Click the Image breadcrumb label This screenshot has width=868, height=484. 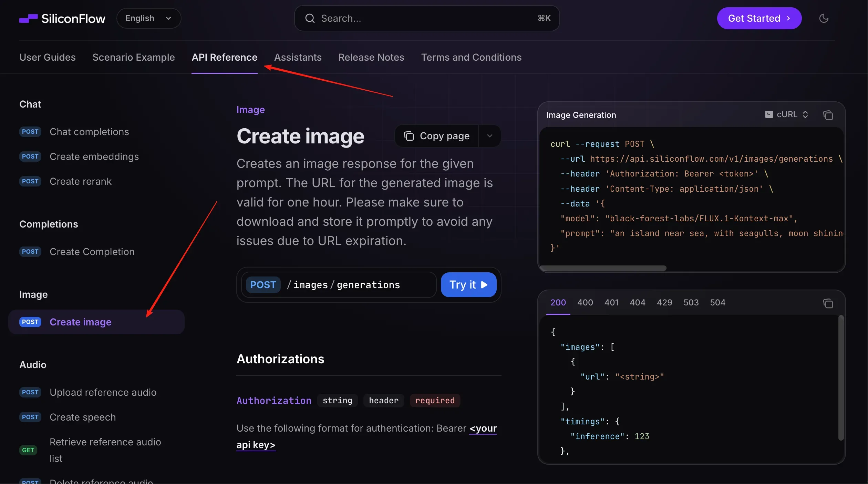point(251,110)
